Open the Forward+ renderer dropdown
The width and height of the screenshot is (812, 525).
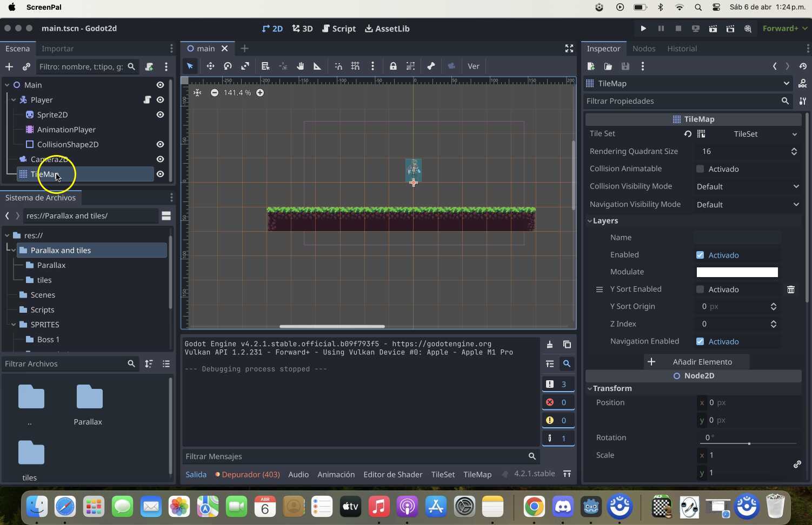click(x=785, y=29)
